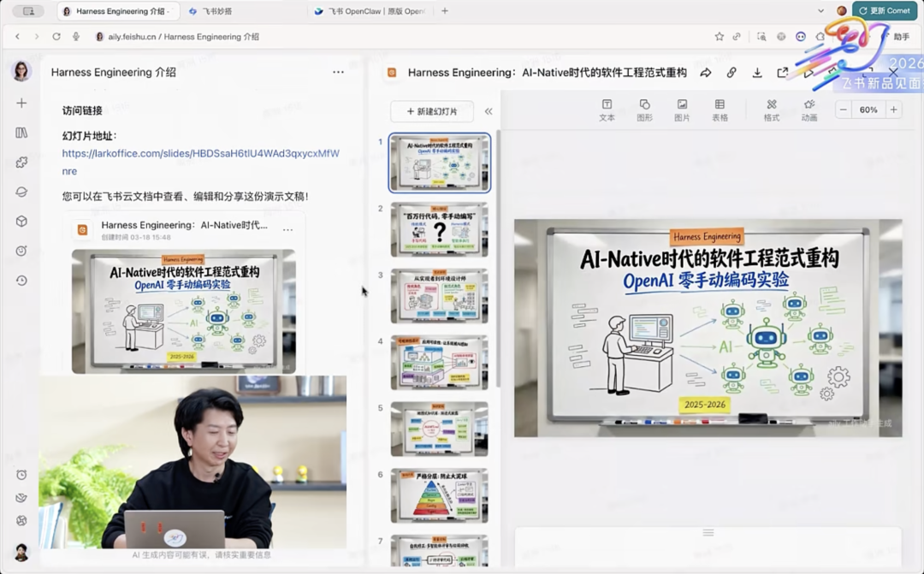Viewport: 924px width, 574px height.
Task: Insert a picture with 图片 icon
Action: pyautogui.click(x=682, y=109)
